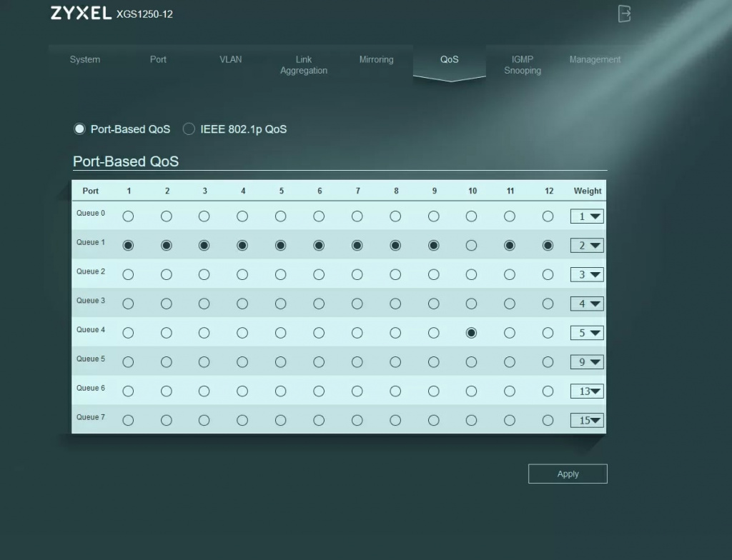Image resolution: width=732 pixels, height=560 pixels.
Task: Assign port 1 to Queue 0
Action: tap(128, 216)
